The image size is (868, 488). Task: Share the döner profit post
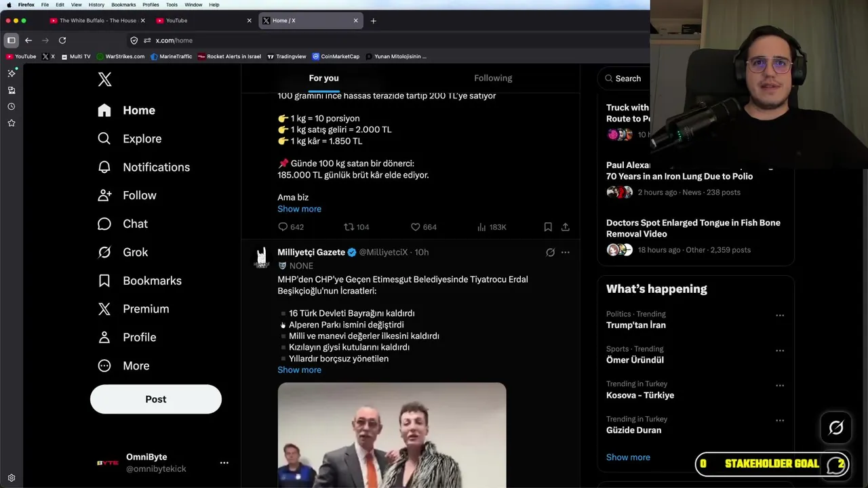tap(566, 227)
